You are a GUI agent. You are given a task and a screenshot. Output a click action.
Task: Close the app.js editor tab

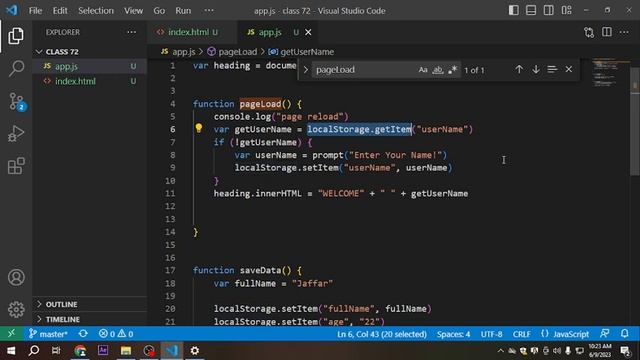(x=308, y=32)
